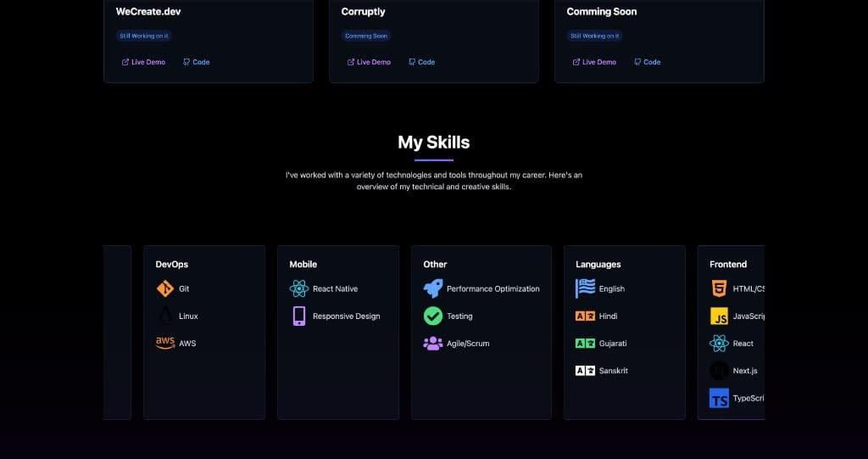Open Live Demo for Corruptly
This screenshot has height=459, width=868.
pos(369,62)
